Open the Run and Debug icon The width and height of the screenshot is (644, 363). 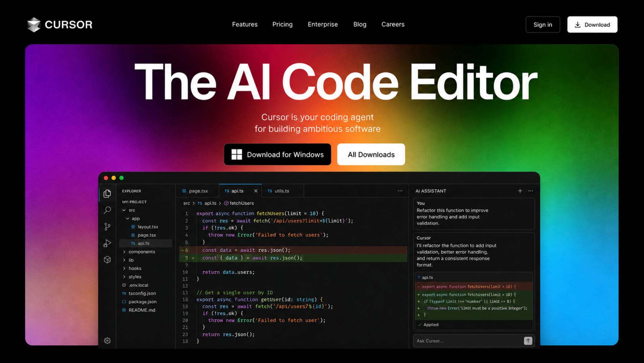[107, 243]
